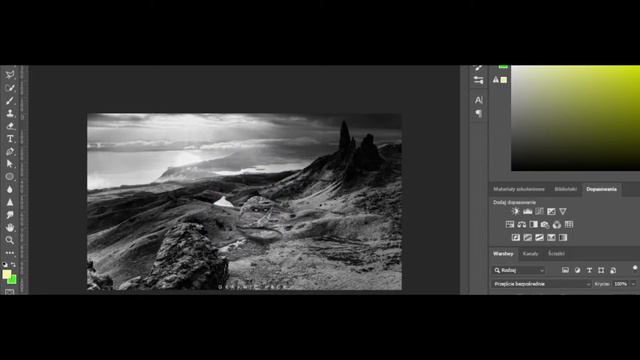Select the Path Selection arrow tool
Viewport: 640px width, 360px height.
[10, 164]
